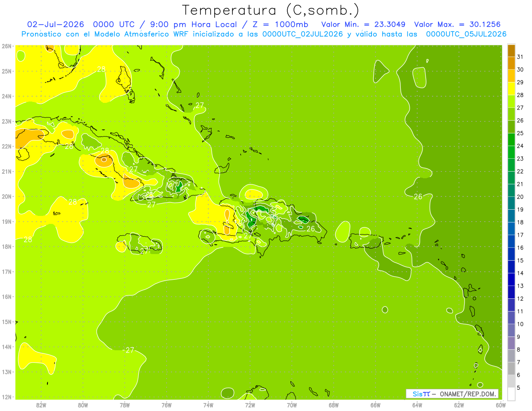The image size is (532, 411).
Task: Click the 78W longitude axis label
Action: pos(125,405)
